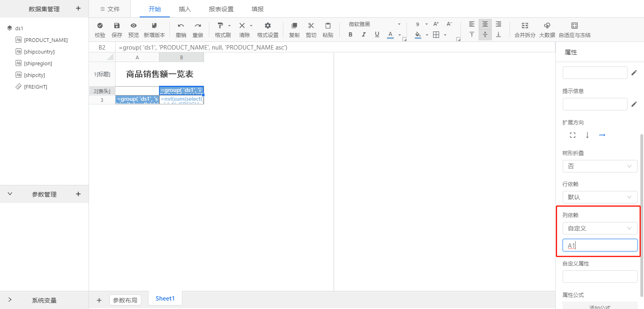644x309 pixels.
Task: Click the 大数据 big data icon
Action: pos(547,25)
